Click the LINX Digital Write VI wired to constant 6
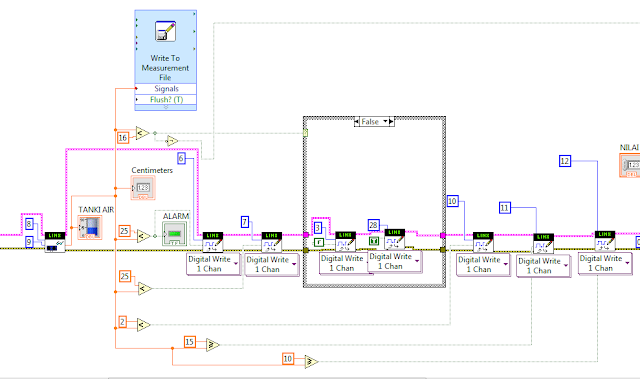 (x=213, y=242)
